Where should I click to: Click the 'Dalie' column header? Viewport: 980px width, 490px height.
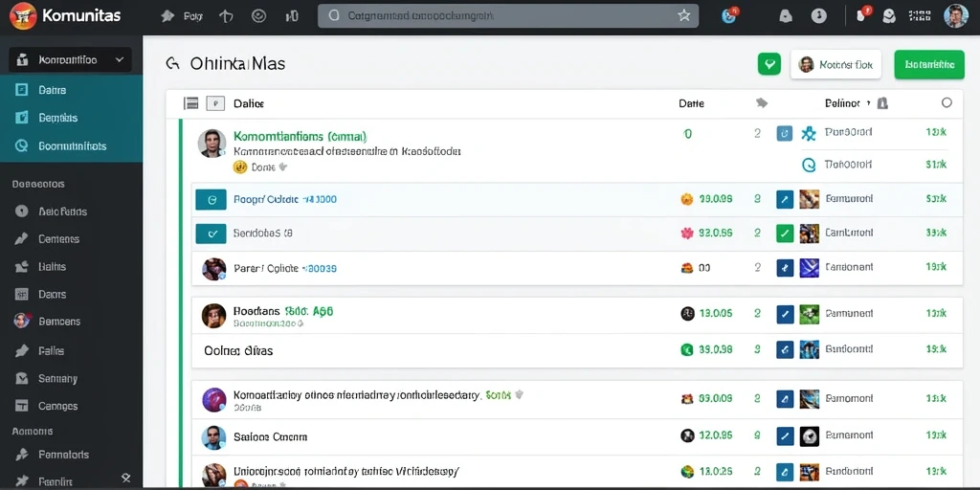(x=248, y=103)
